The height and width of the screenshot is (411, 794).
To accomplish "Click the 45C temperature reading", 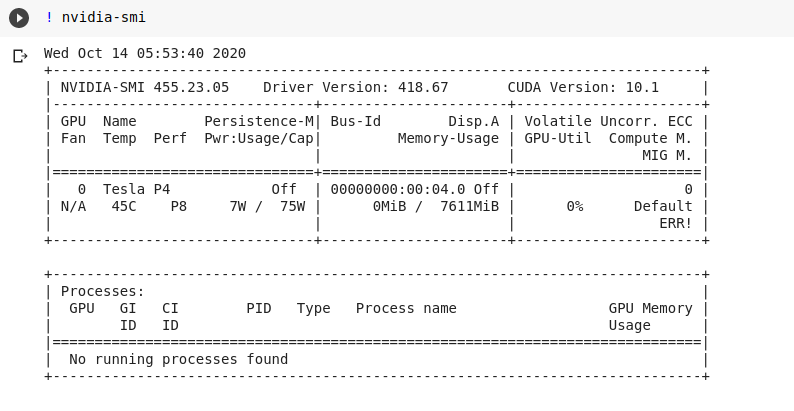I will 124,206.
